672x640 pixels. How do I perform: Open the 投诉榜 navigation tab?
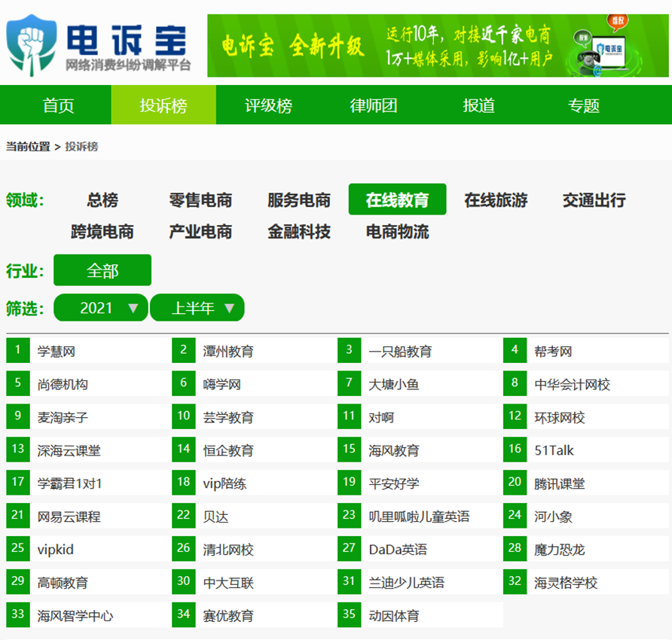(x=163, y=105)
